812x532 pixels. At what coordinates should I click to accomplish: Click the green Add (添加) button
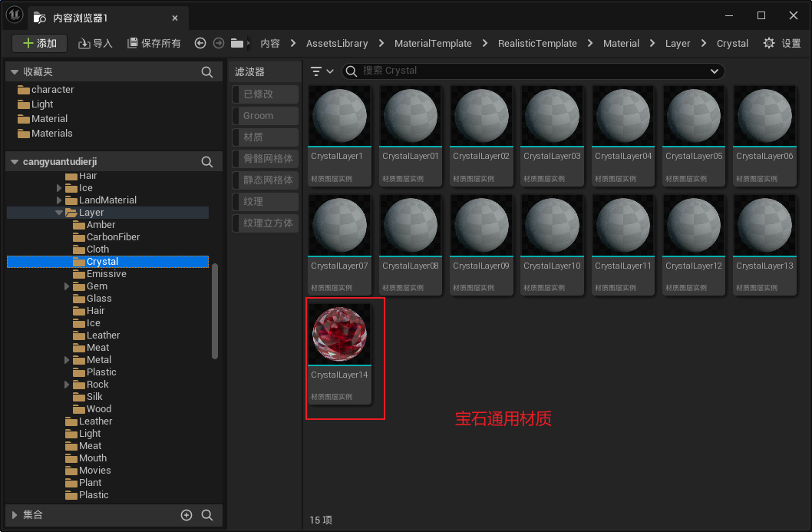click(x=39, y=44)
